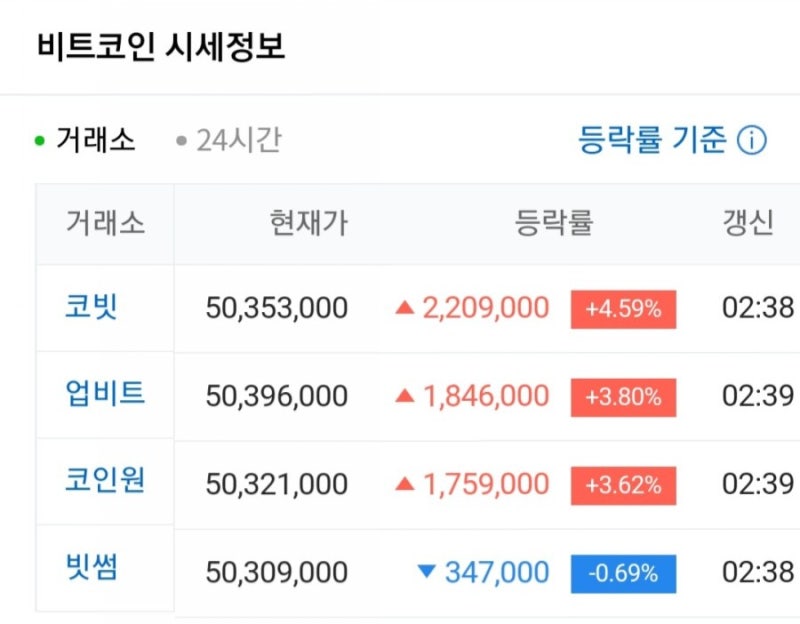Screen dimensions: 800x624
Task: Click the blue down arrow in 빗썸 row
Action: 427,572
